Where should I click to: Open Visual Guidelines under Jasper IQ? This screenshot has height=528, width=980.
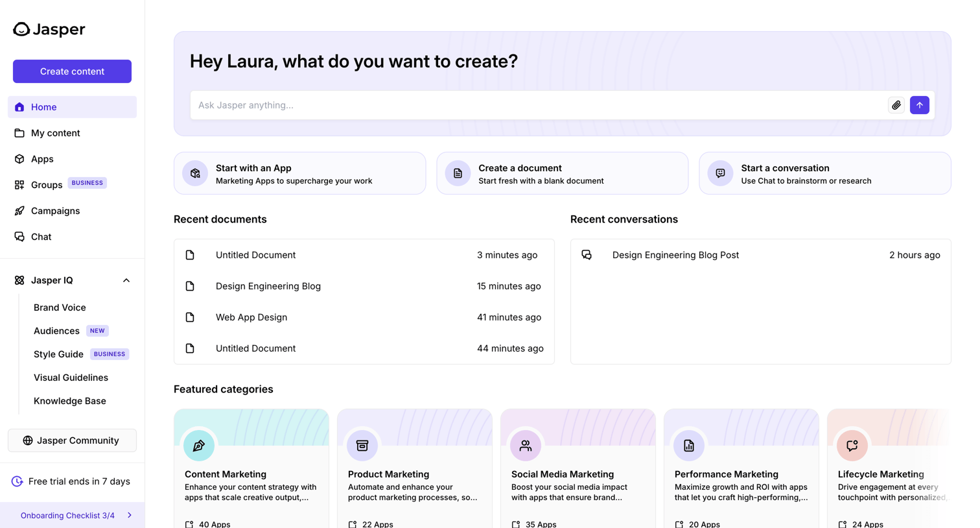coord(71,378)
